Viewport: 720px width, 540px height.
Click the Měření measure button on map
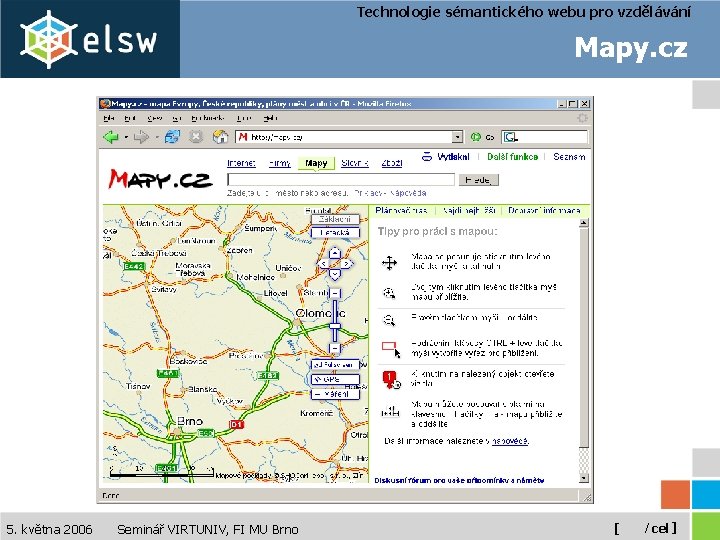pos(335,394)
